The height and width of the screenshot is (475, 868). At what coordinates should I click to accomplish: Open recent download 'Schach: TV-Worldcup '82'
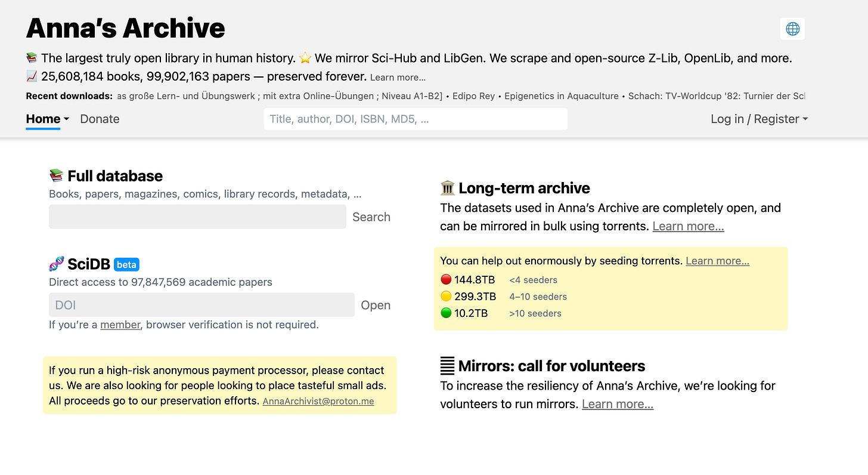(x=717, y=96)
